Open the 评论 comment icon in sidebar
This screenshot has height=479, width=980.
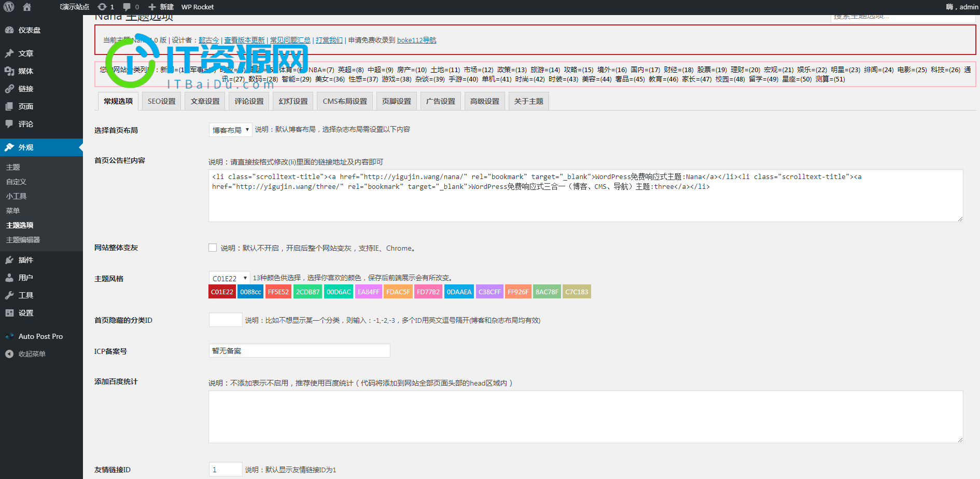pyautogui.click(x=9, y=124)
